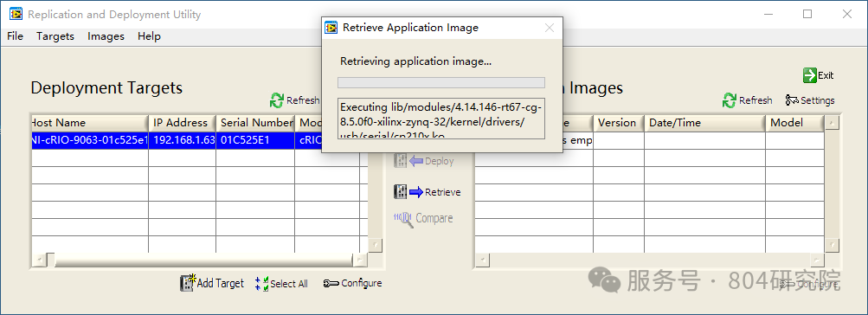The height and width of the screenshot is (315, 868).
Task: Click the Add Target icon
Action: 188,283
